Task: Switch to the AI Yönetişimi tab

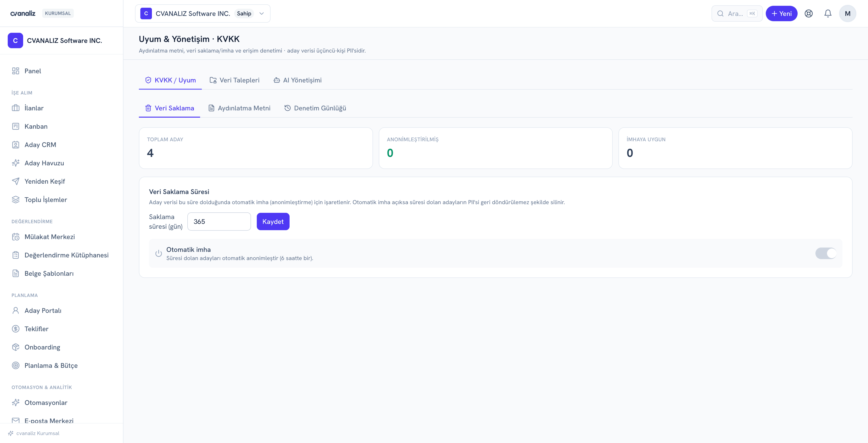Action: click(x=298, y=80)
